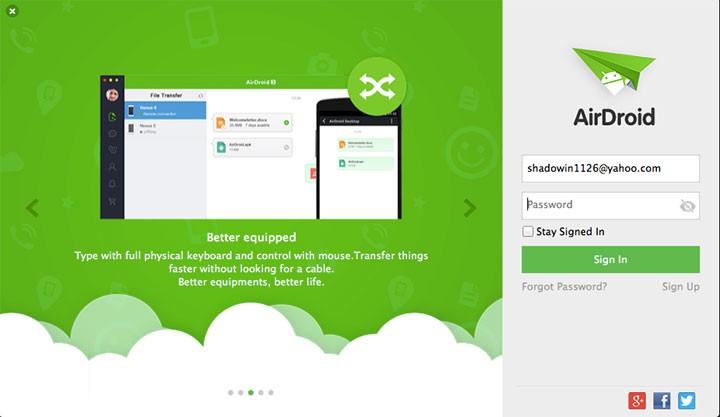Sign in with the Google Plus icon

[637, 400]
